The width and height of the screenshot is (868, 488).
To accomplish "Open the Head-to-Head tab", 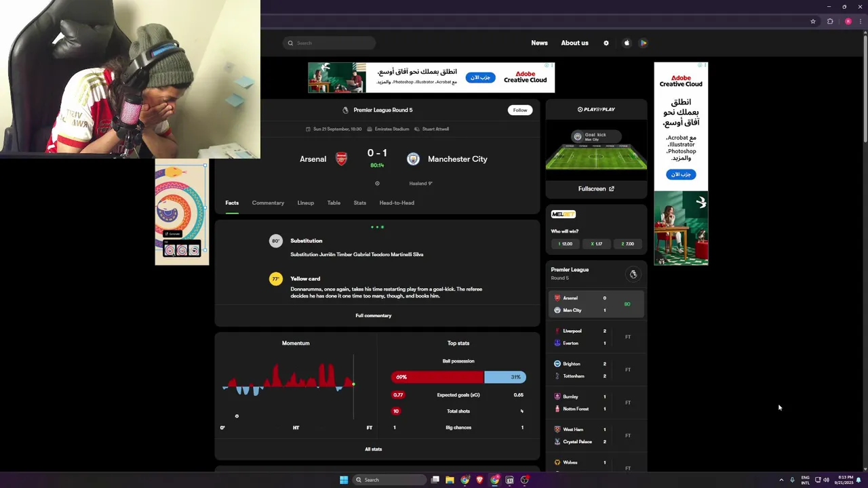I will point(397,203).
